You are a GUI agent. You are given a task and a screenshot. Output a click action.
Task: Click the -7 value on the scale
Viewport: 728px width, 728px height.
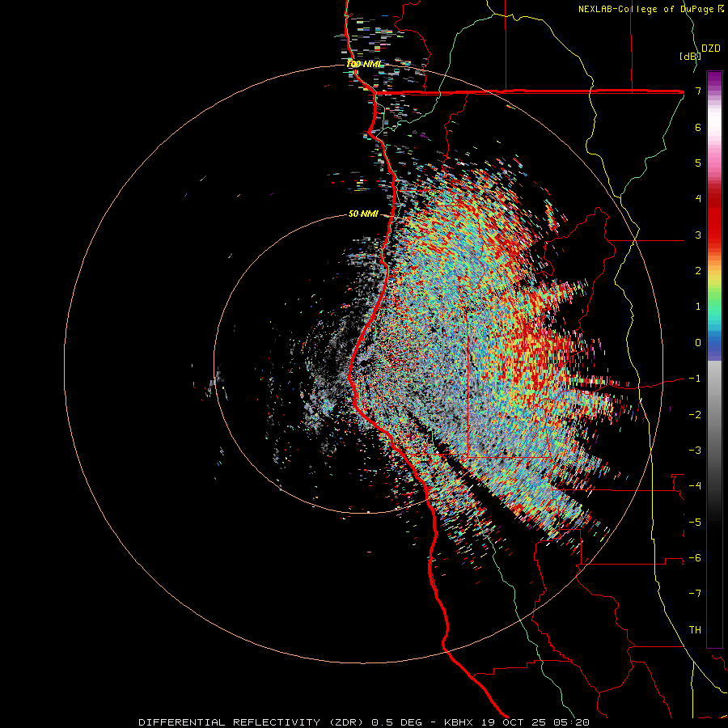pyautogui.click(x=695, y=594)
